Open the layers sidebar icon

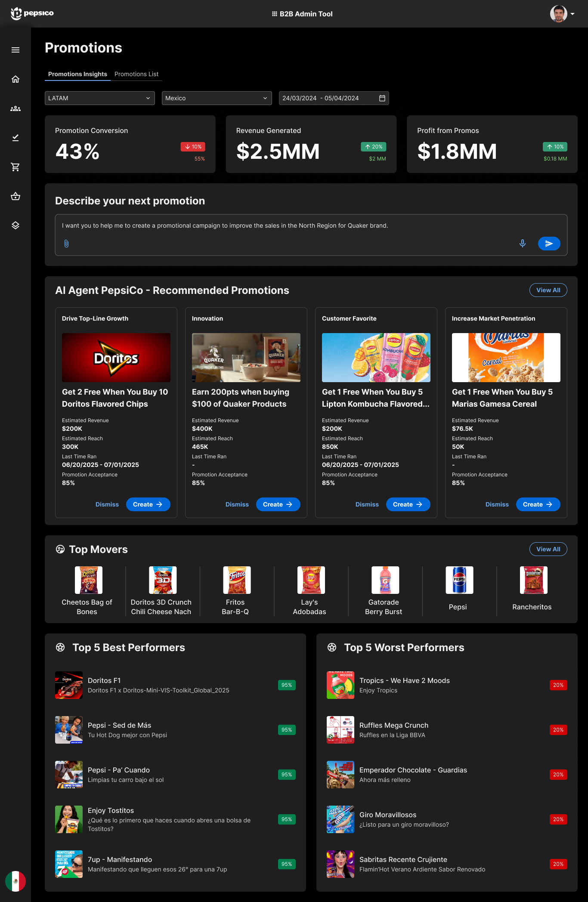coord(15,225)
